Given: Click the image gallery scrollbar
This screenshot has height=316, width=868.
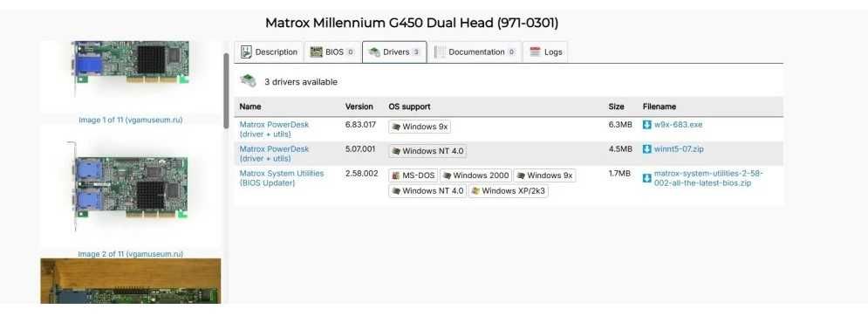Looking at the screenshot, I should (226, 92).
